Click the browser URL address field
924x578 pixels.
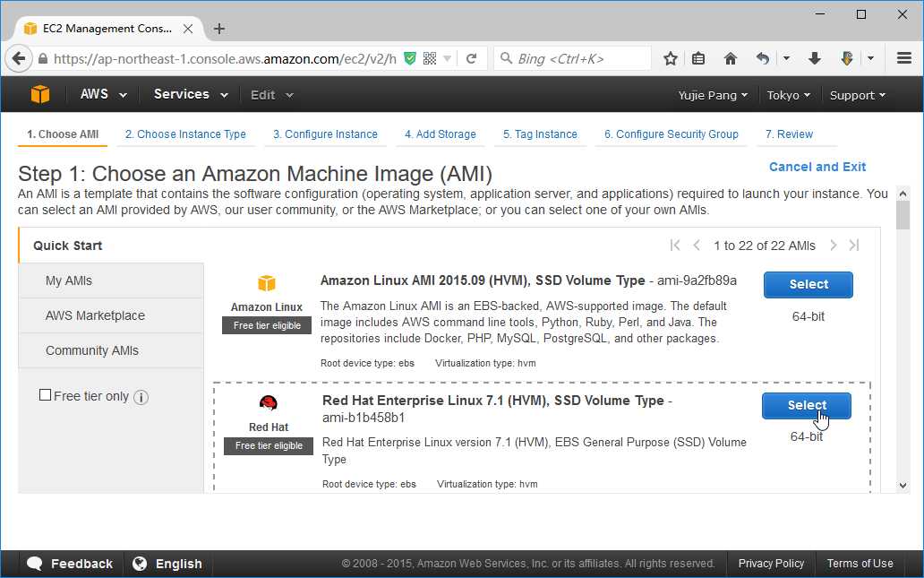pyautogui.click(x=225, y=59)
